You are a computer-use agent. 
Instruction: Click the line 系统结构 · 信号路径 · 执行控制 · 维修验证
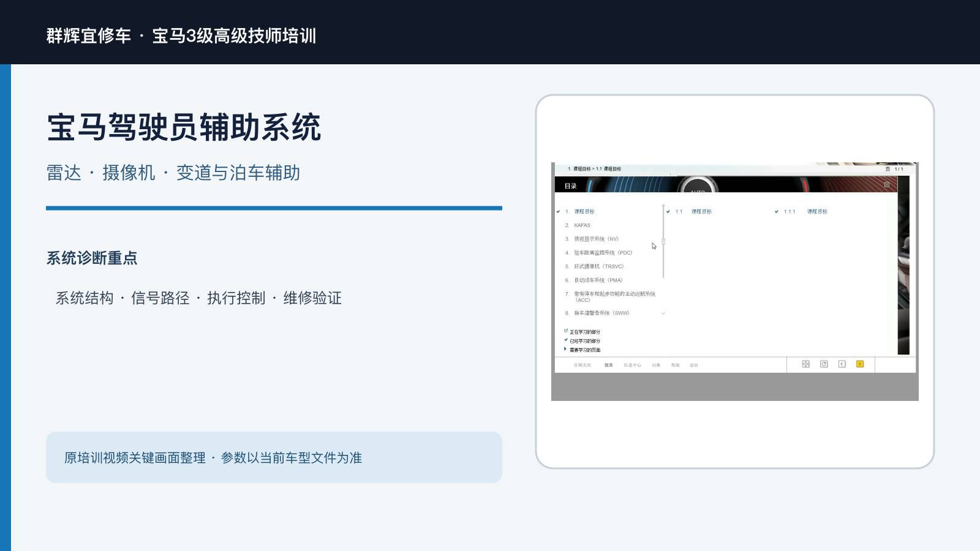pos(198,298)
